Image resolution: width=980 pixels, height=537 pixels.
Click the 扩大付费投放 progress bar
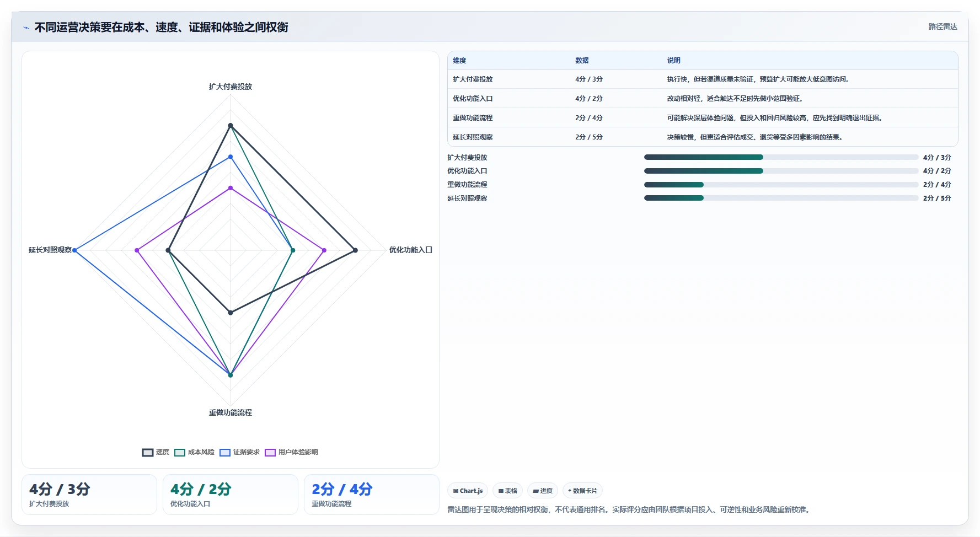pyautogui.click(x=781, y=157)
